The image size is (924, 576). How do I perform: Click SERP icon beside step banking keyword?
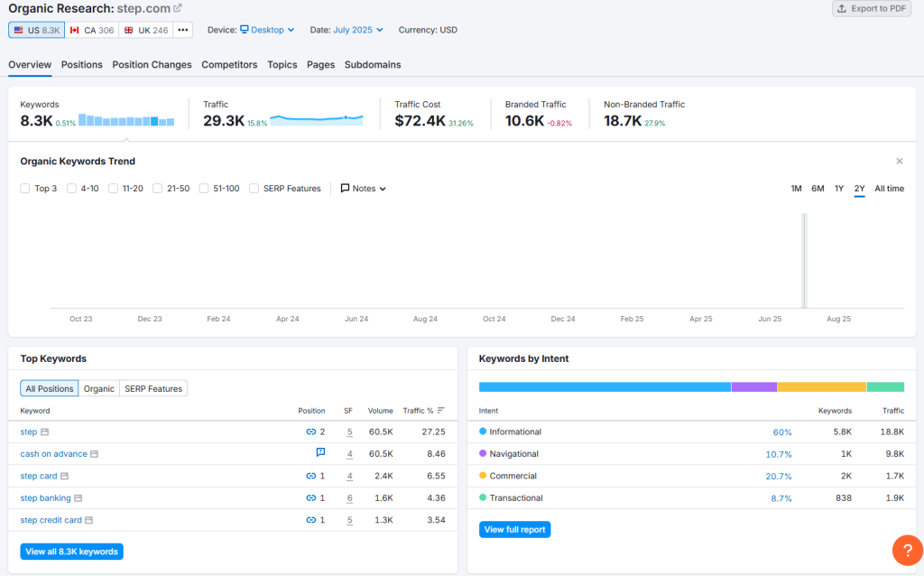(79, 498)
